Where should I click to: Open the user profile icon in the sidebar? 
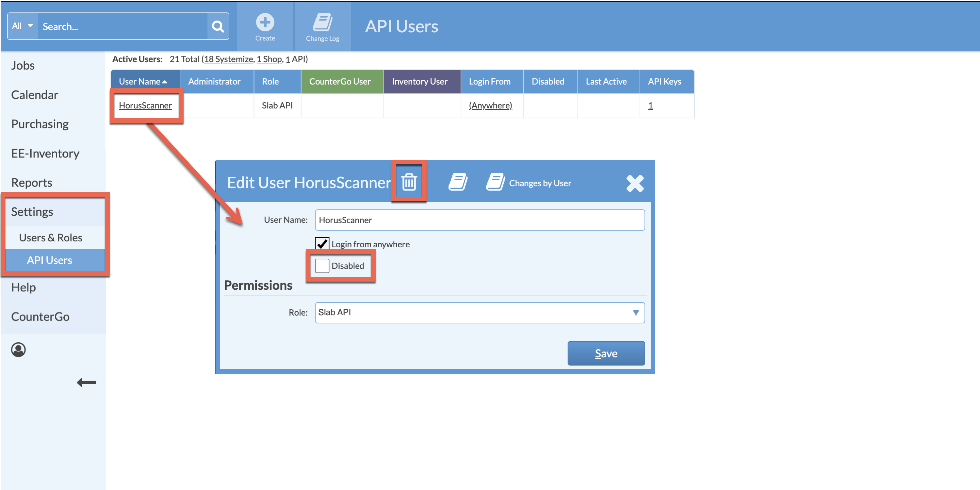pyautogui.click(x=18, y=350)
